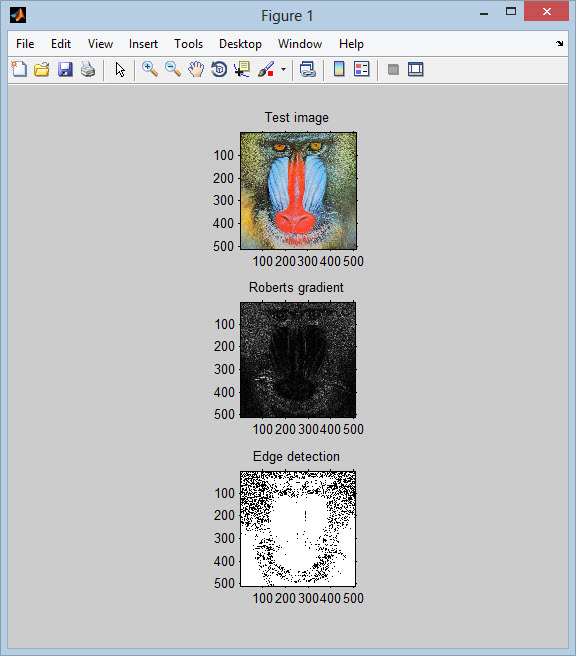Save the figure with the floppy disk icon
The height and width of the screenshot is (656, 576).
click(x=65, y=69)
